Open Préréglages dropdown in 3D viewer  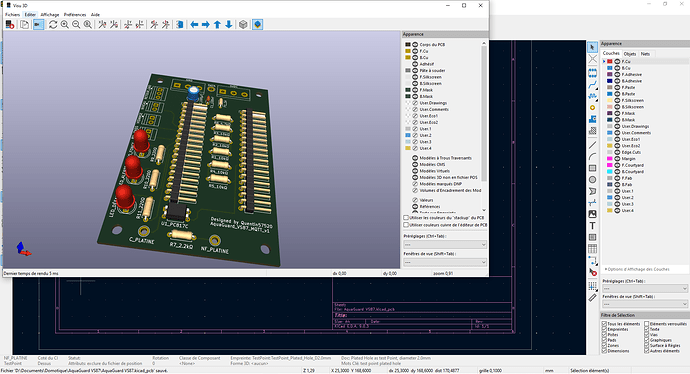coord(445,245)
